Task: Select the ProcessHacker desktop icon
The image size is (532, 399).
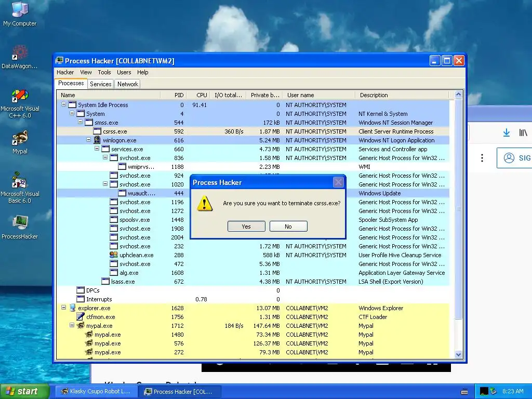Action: (x=20, y=228)
